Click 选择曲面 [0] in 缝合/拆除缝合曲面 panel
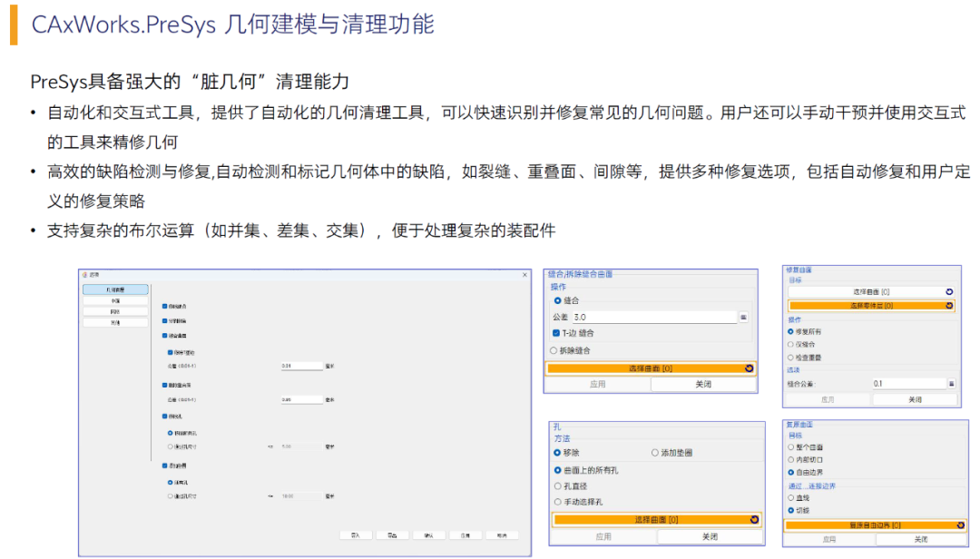 coord(651,368)
